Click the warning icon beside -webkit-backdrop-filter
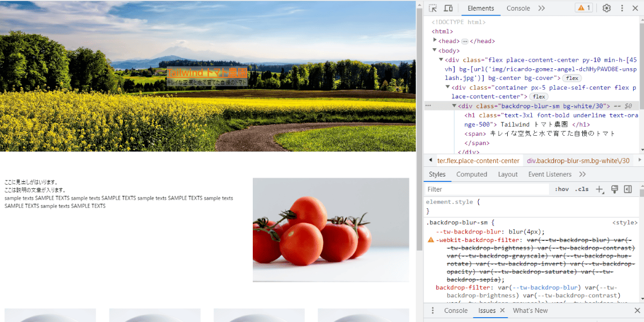The width and height of the screenshot is (644, 322). 430,240
